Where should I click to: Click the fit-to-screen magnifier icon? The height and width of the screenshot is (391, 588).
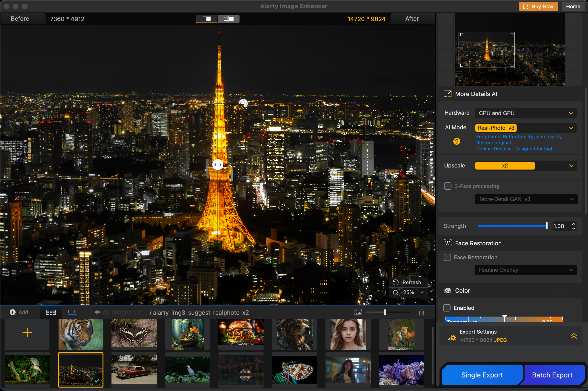396,292
